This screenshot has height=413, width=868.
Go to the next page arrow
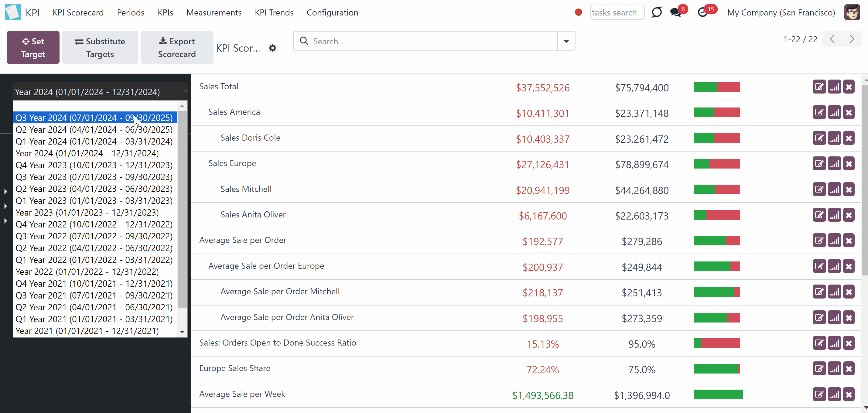[852, 39]
